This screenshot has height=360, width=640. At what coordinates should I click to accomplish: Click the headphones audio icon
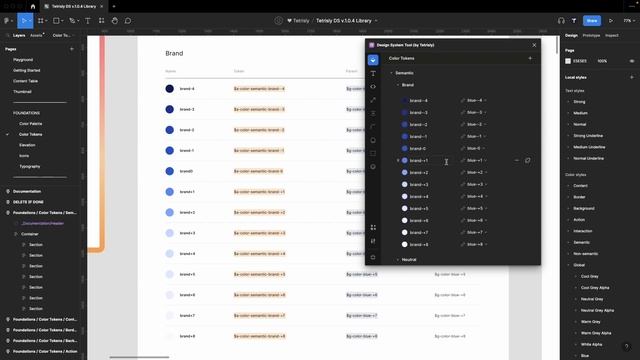coord(561,21)
